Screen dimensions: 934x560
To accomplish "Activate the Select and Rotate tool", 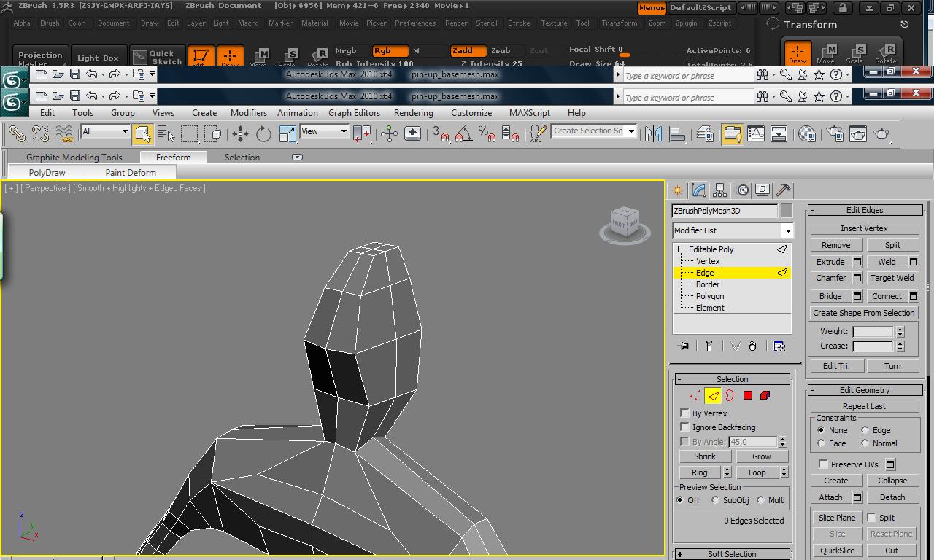I will pyautogui.click(x=263, y=133).
